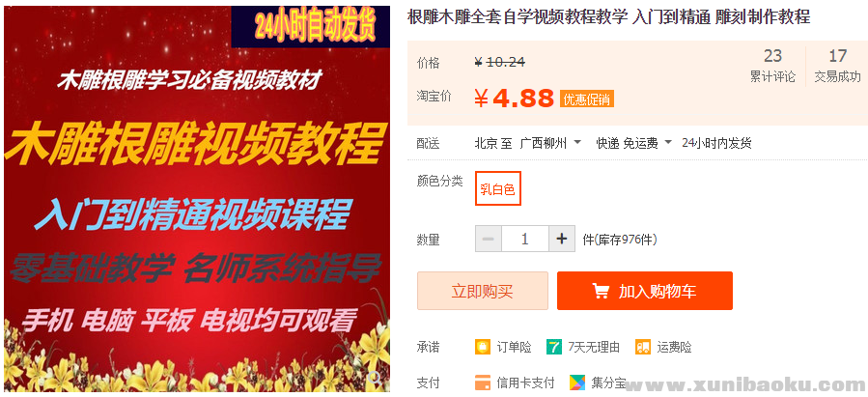The width and height of the screenshot is (868, 397).
Task: Click the 优惠促销 promotion tag
Action: (587, 99)
